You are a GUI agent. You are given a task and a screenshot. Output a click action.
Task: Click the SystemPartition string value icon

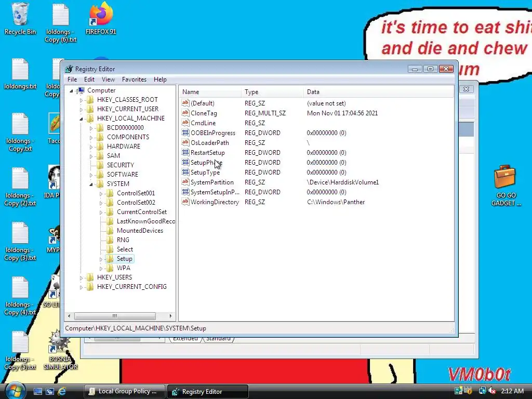click(x=185, y=182)
